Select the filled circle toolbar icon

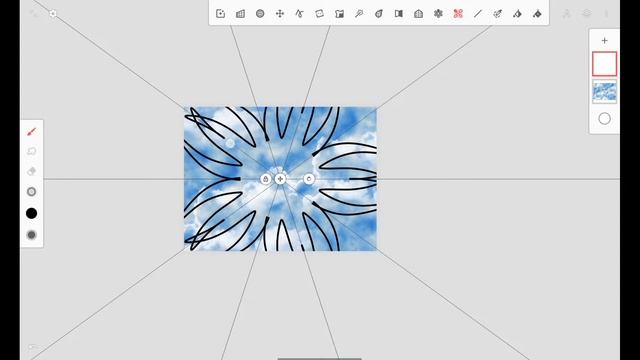click(260, 13)
